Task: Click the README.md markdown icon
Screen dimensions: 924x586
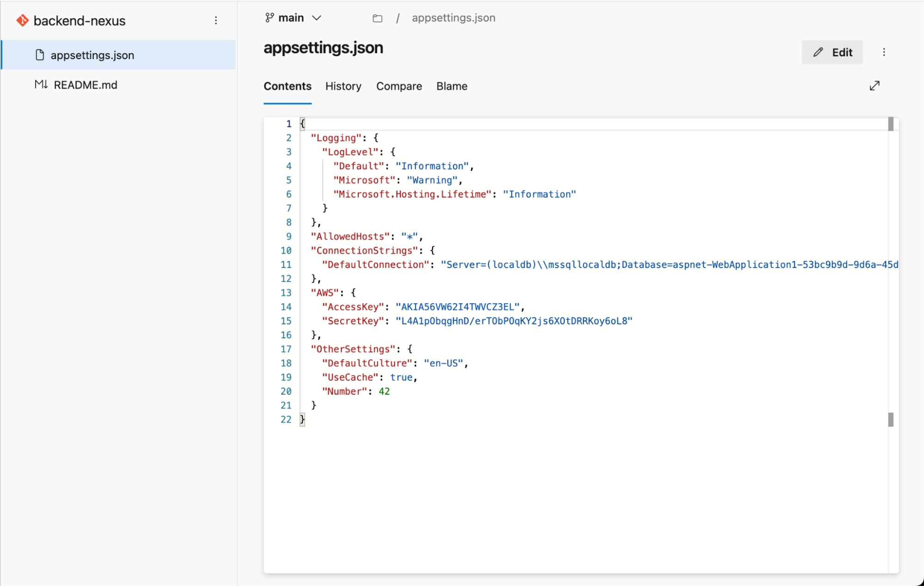Action: pos(41,85)
